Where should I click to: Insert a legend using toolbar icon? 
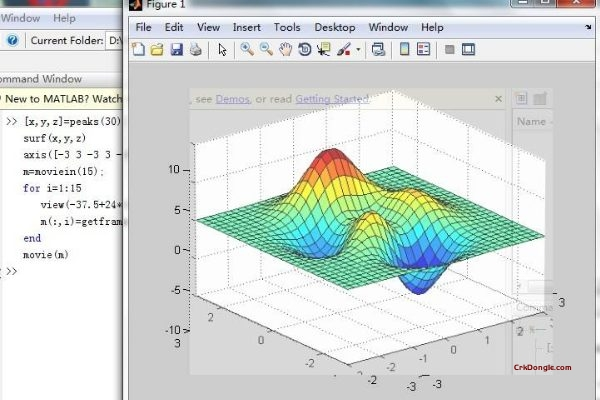424,49
